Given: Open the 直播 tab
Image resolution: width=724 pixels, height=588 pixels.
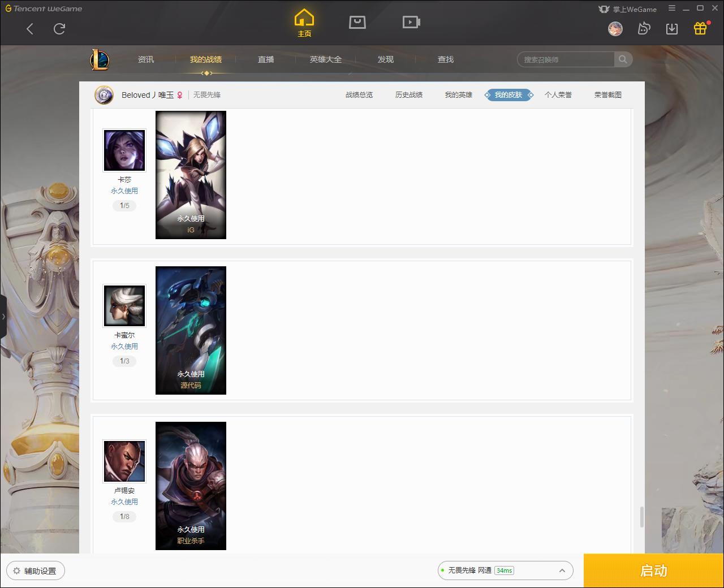Looking at the screenshot, I should [x=266, y=59].
